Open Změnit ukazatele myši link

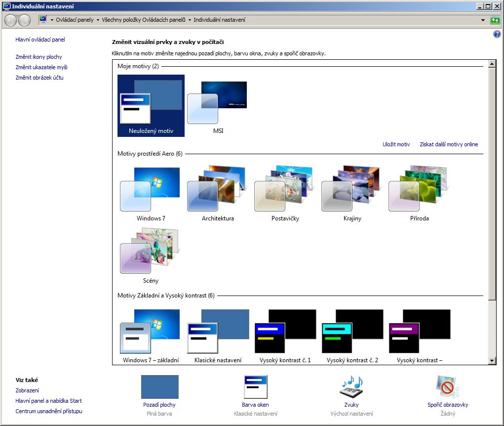click(x=41, y=67)
